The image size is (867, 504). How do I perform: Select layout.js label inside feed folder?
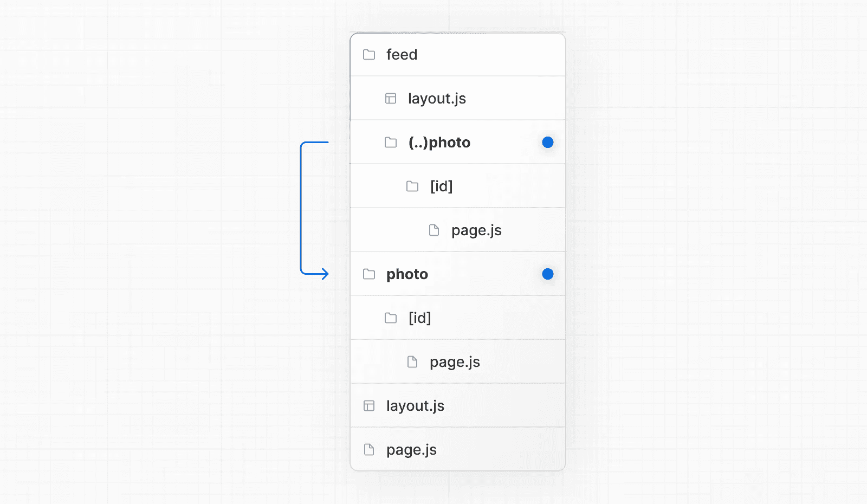point(437,99)
